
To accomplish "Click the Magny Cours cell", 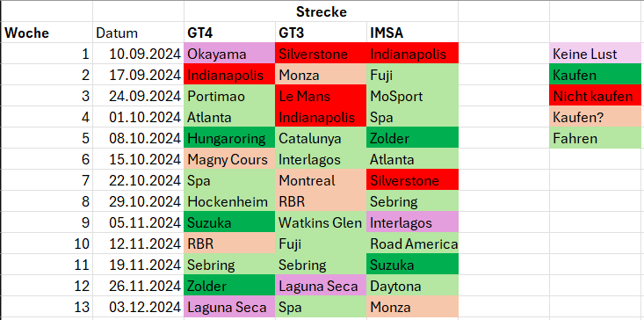I will pos(229,159).
